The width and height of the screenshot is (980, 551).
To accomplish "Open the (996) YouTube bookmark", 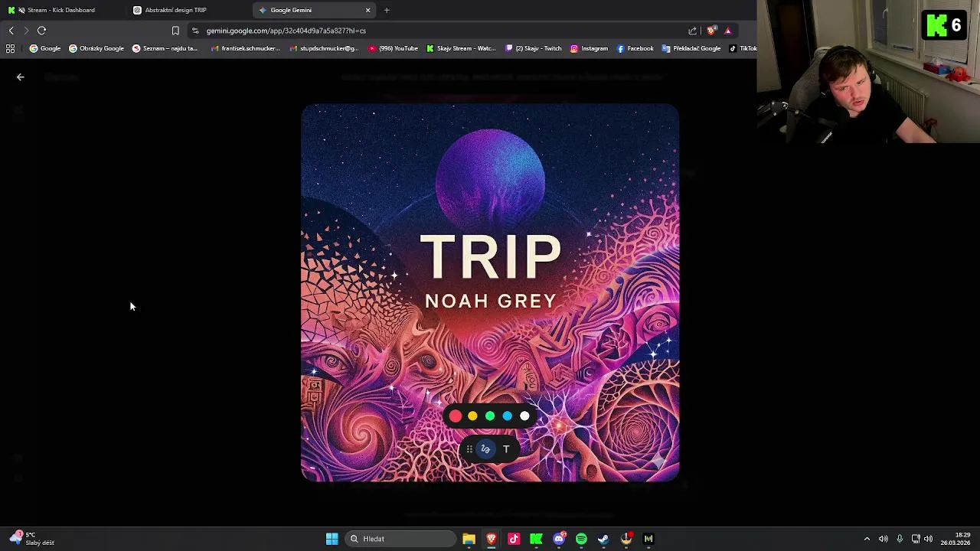I will pos(394,48).
